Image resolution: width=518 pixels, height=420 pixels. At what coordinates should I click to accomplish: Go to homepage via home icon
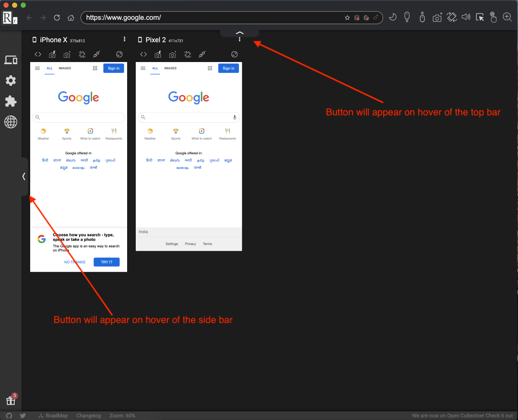click(71, 18)
